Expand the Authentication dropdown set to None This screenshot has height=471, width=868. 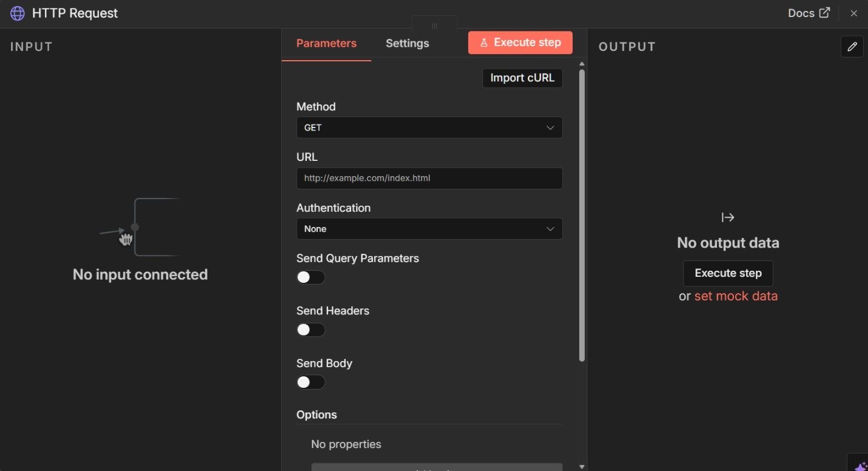429,229
